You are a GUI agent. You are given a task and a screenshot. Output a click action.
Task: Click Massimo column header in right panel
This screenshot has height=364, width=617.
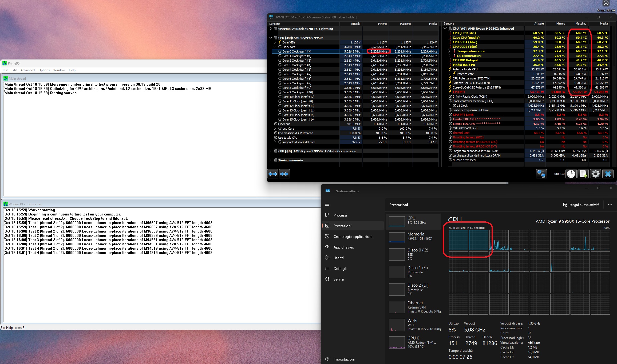click(578, 23)
